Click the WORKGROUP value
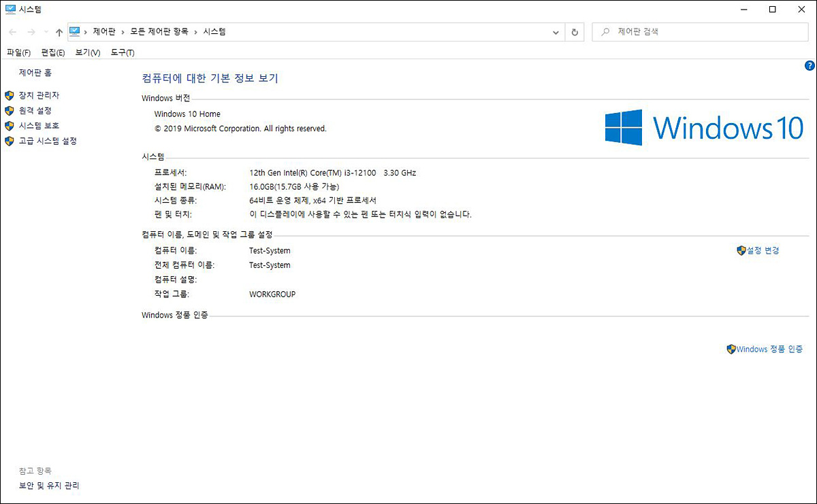The width and height of the screenshot is (817, 504). pos(272,295)
